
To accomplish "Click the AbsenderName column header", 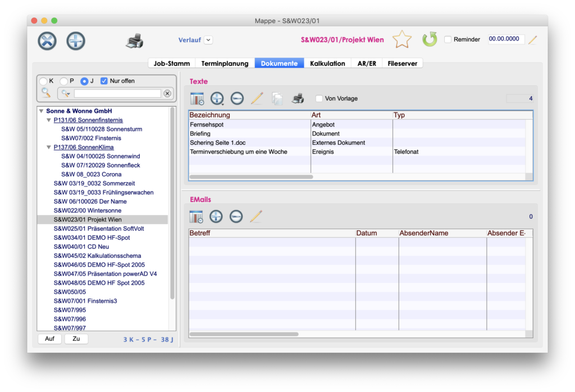I will 442,233.
